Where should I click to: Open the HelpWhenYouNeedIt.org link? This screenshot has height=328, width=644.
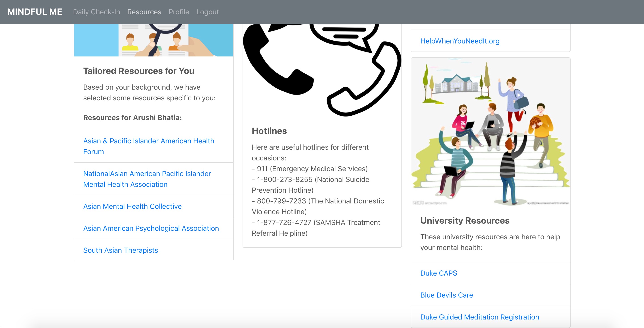(459, 41)
